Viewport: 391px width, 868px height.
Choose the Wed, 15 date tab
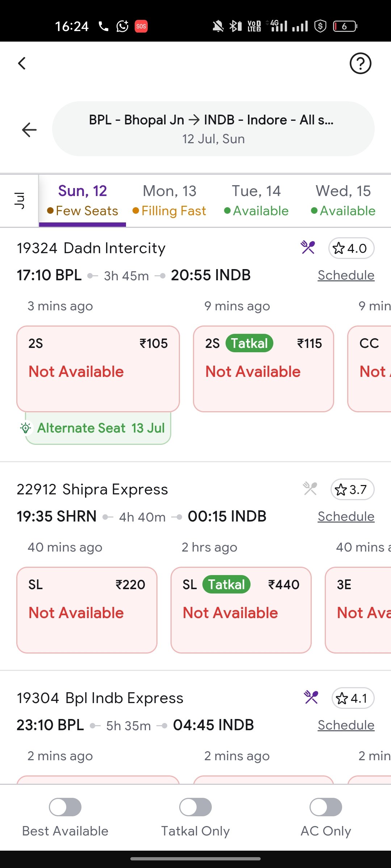point(343,201)
